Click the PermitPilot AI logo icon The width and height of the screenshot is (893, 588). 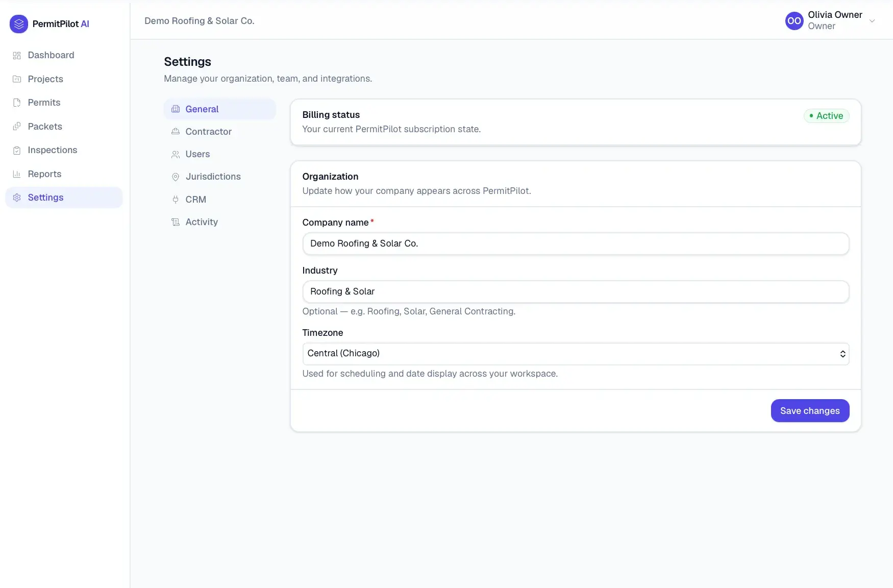pos(19,24)
